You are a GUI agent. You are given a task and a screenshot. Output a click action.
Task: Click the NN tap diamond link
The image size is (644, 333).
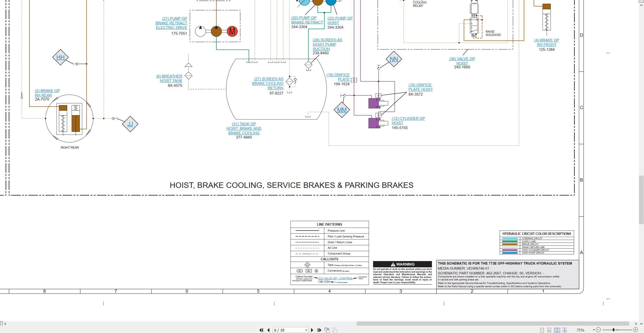coord(394,59)
